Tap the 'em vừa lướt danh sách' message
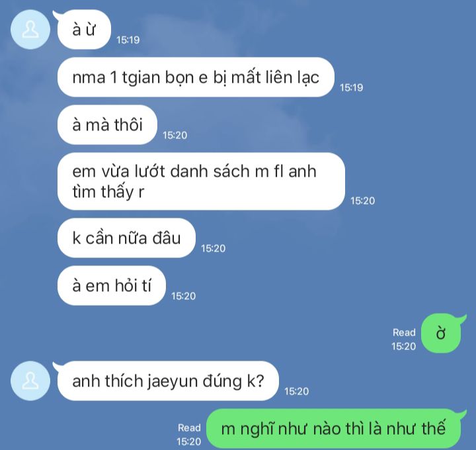The height and width of the screenshot is (450, 476). [201, 181]
